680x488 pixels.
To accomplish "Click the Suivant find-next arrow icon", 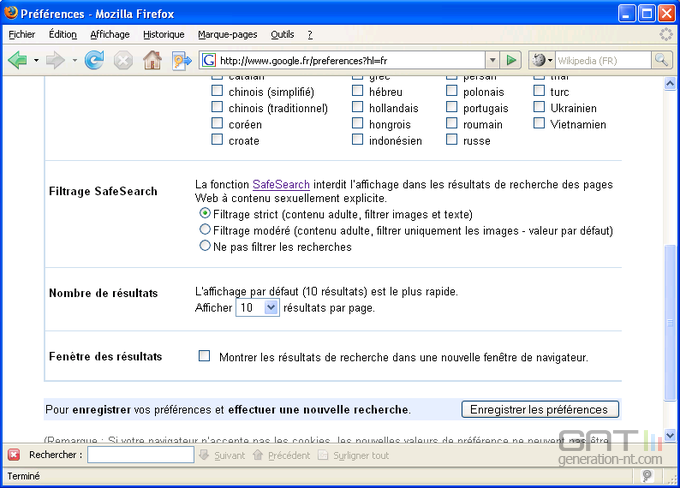I will 204,455.
